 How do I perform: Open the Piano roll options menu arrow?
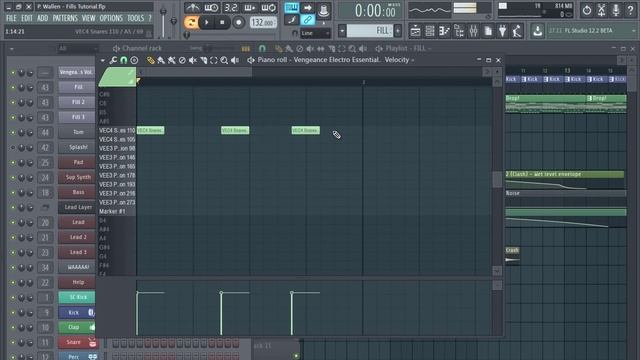pos(102,60)
